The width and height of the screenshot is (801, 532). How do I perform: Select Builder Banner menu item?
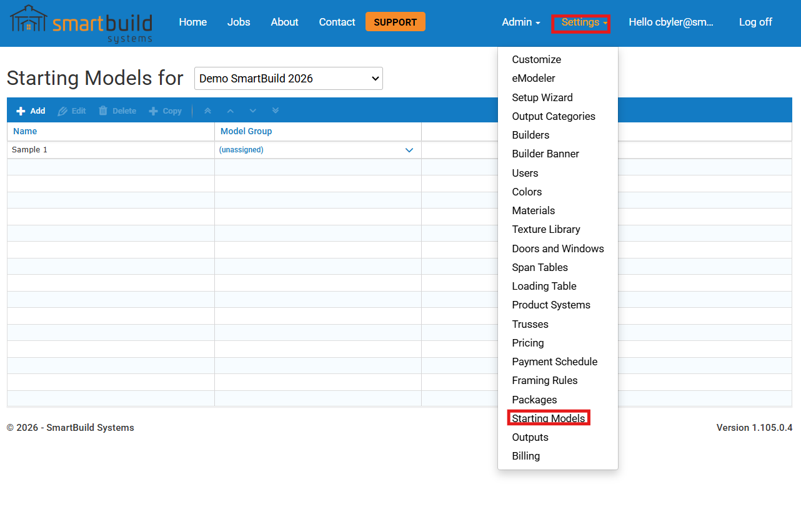coord(545,154)
